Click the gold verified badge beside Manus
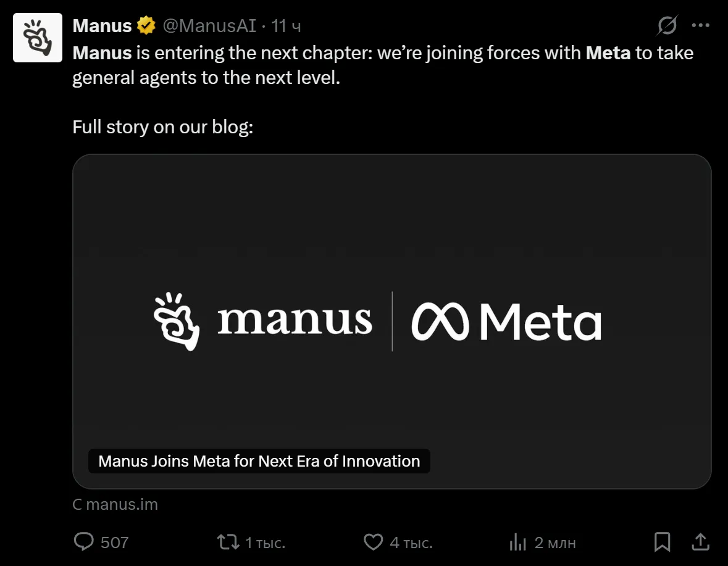728x566 pixels. tap(146, 25)
